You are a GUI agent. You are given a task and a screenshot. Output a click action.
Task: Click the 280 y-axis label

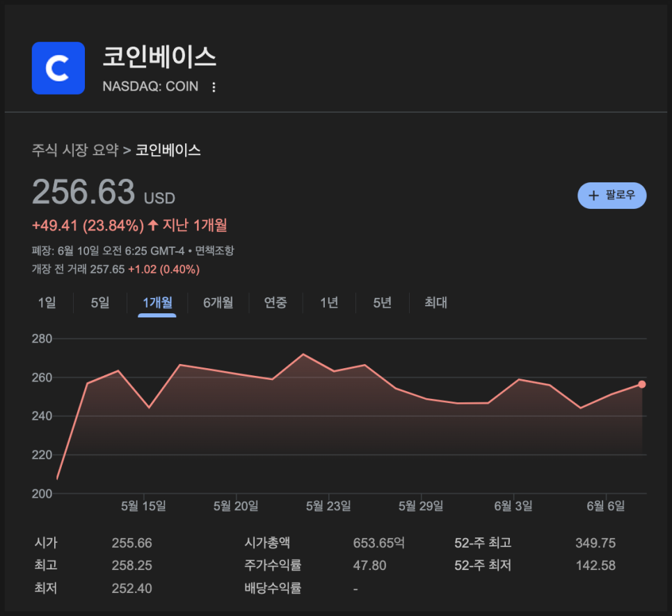pyautogui.click(x=42, y=339)
